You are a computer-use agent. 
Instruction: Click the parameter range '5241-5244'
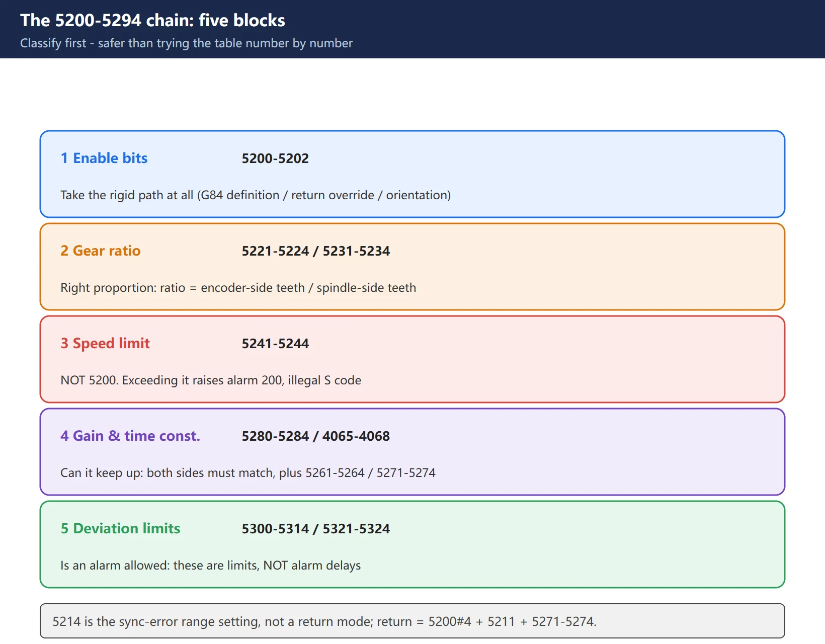point(275,344)
